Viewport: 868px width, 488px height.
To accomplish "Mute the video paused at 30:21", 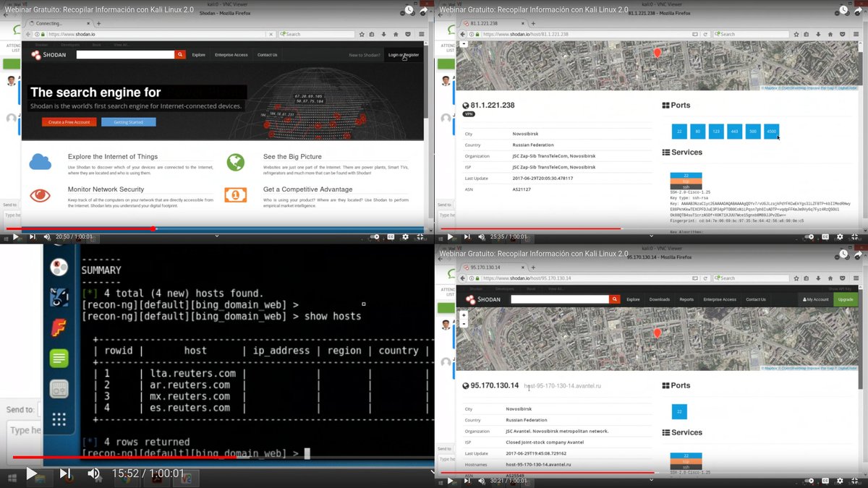I will click(482, 480).
